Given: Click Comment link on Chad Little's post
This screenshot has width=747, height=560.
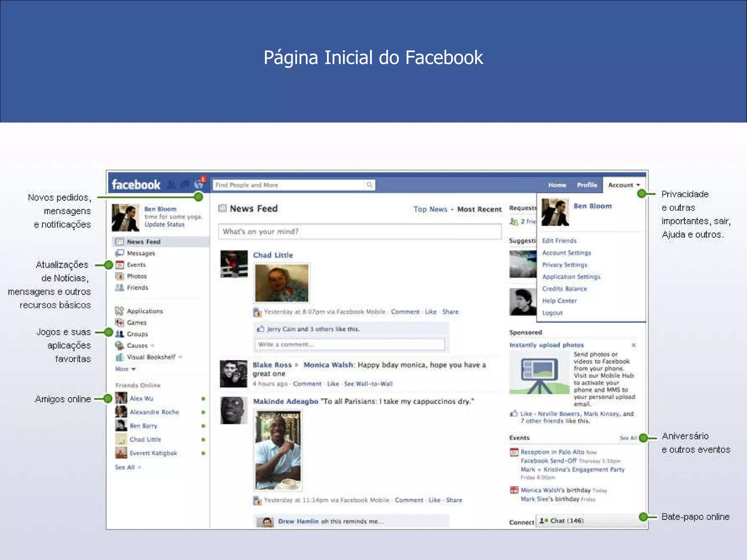Looking at the screenshot, I should (405, 312).
